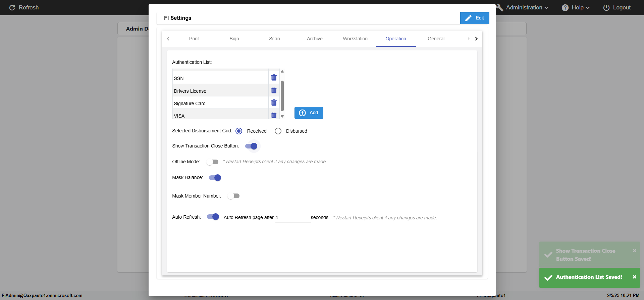Select the Disbursed radio button
This screenshot has height=300, width=644.
tap(278, 131)
